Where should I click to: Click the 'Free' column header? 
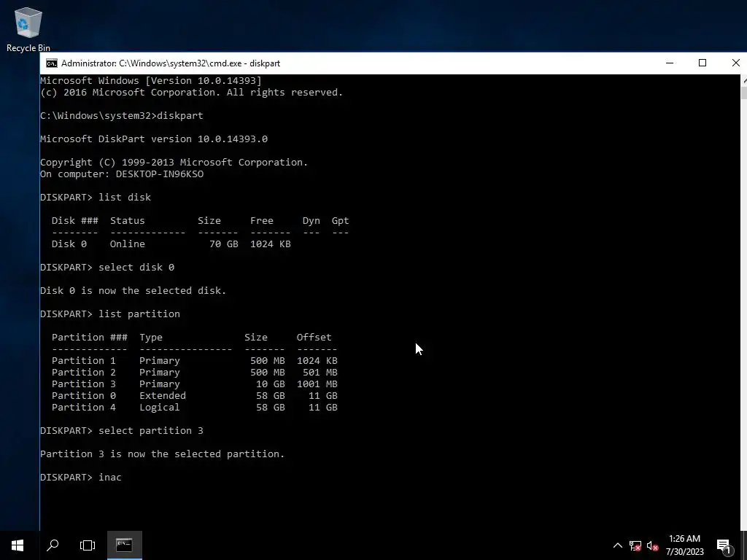[x=262, y=221]
